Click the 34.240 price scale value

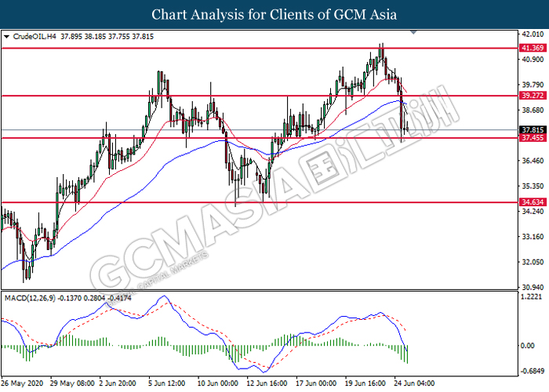[x=533, y=212]
